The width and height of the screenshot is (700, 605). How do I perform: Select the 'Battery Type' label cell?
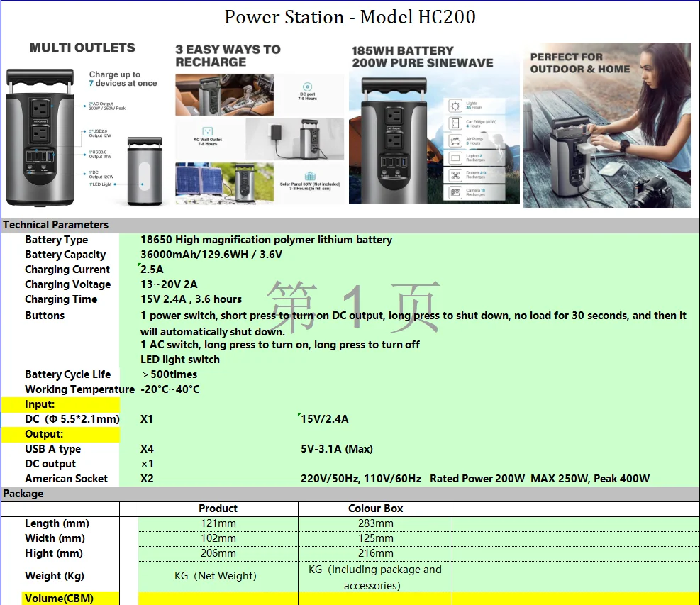coord(56,240)
